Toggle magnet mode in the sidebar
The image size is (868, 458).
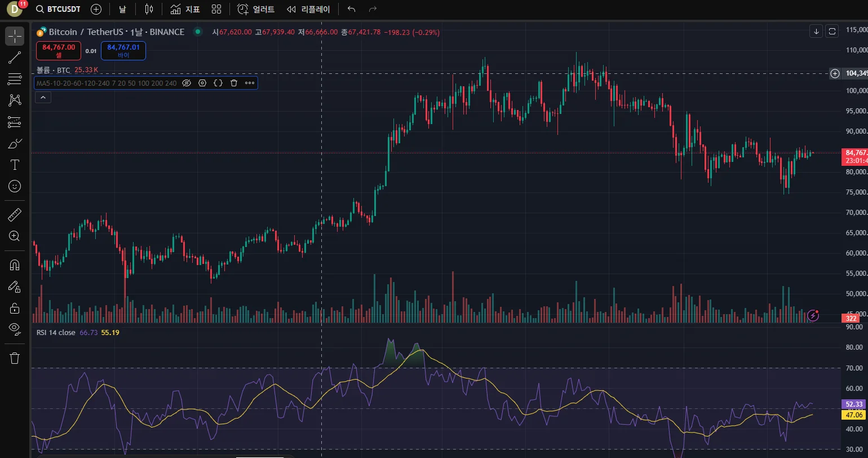[15, 265]
